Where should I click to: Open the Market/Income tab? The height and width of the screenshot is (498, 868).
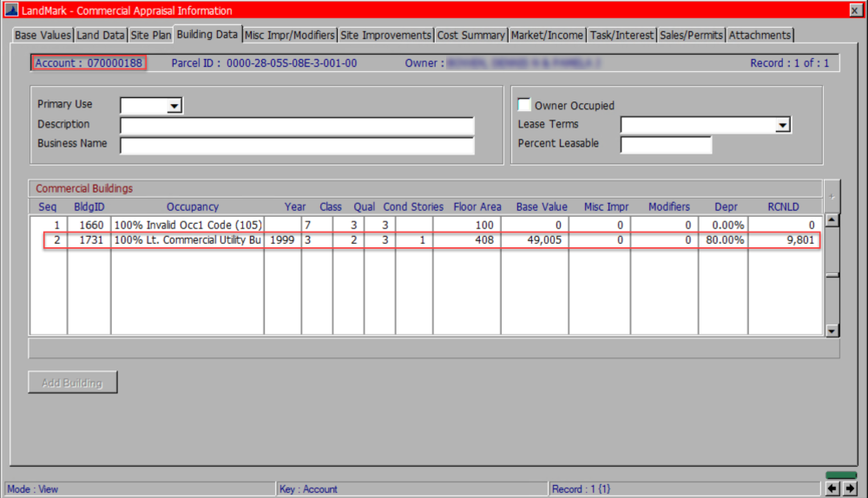coord(547,35)
